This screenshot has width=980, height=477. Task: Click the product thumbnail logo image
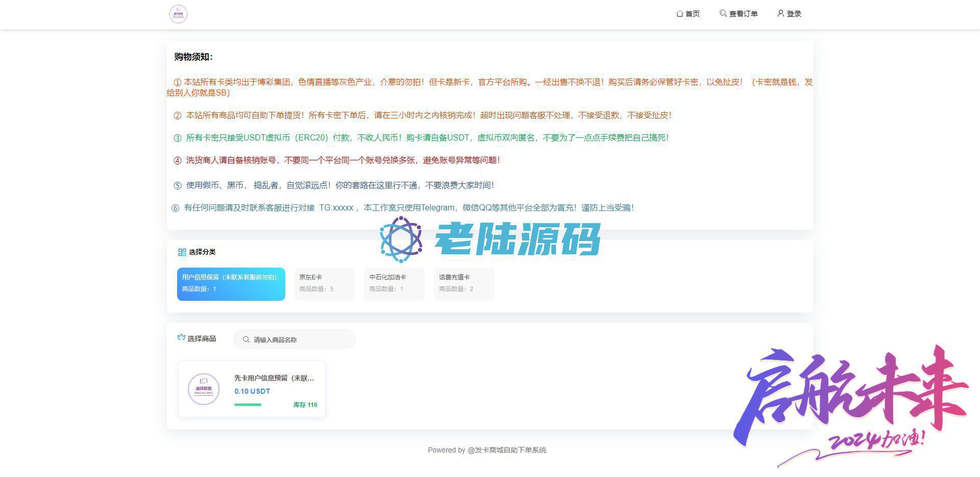[204, 389]
